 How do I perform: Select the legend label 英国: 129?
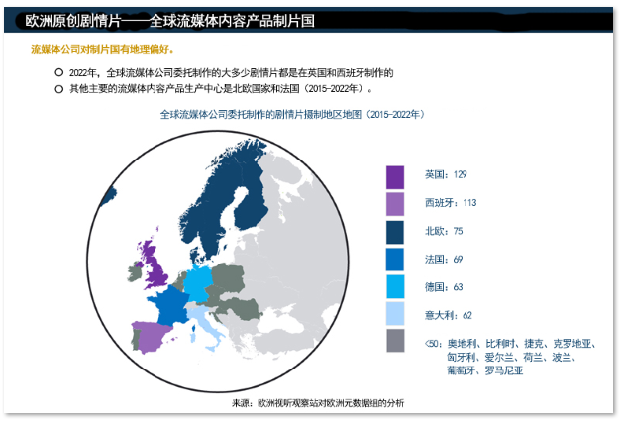(x=445, y=175)
